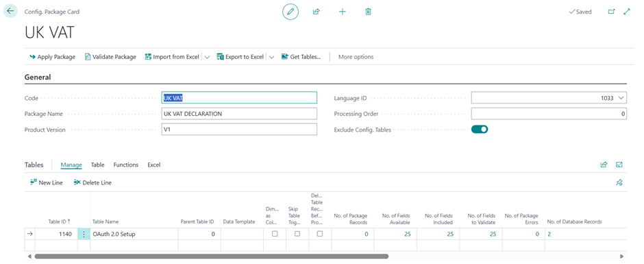Edit the Processing Order field

click(x=549, y=114)
